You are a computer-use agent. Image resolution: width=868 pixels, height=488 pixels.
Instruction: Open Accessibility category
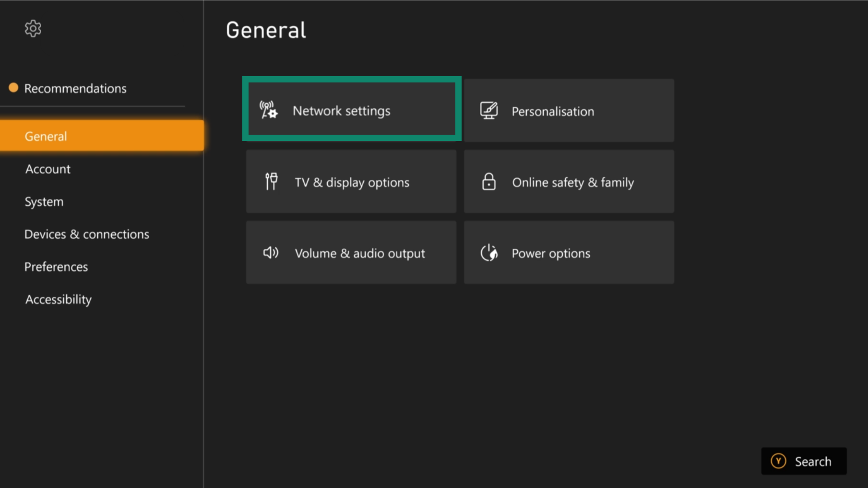tap(59, 299)
